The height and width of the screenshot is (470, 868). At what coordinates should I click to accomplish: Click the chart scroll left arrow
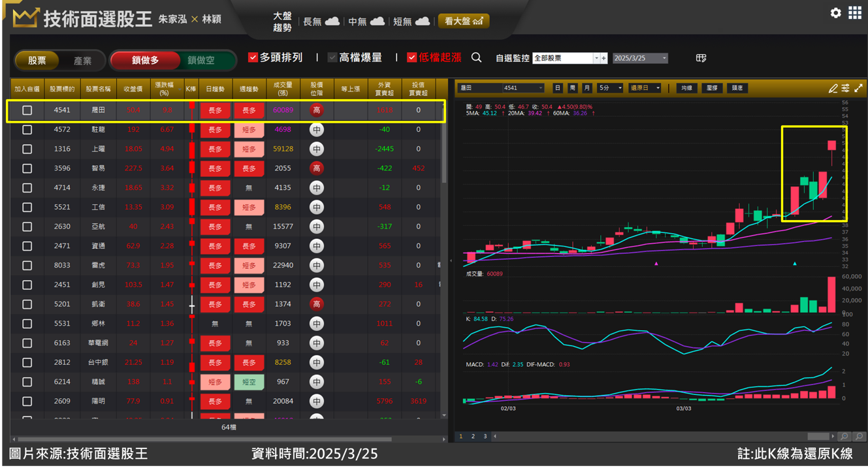click(x=494, y=436)
